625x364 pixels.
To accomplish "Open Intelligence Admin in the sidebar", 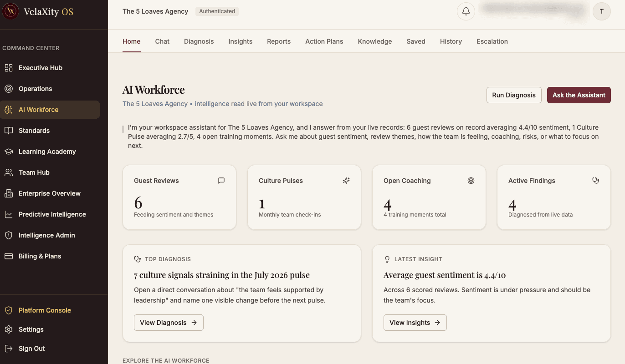I will [x=50, y=235].
